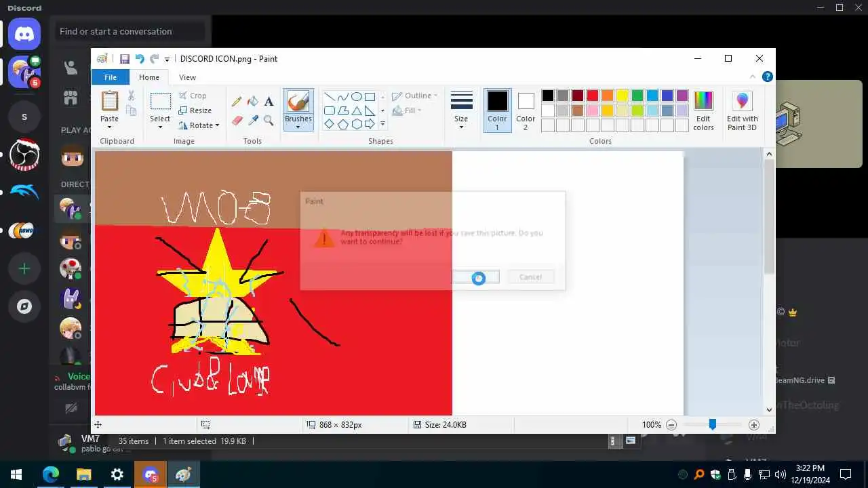Open the shape Fill dropdown
The width and height of the screenshot is (868, 488).
407,110
